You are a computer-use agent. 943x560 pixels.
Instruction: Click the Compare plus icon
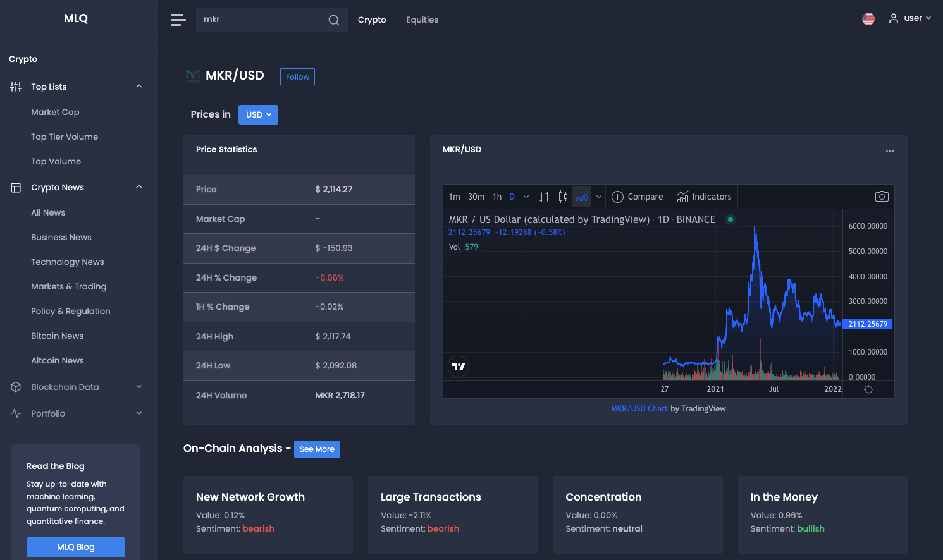coord(618,197)
